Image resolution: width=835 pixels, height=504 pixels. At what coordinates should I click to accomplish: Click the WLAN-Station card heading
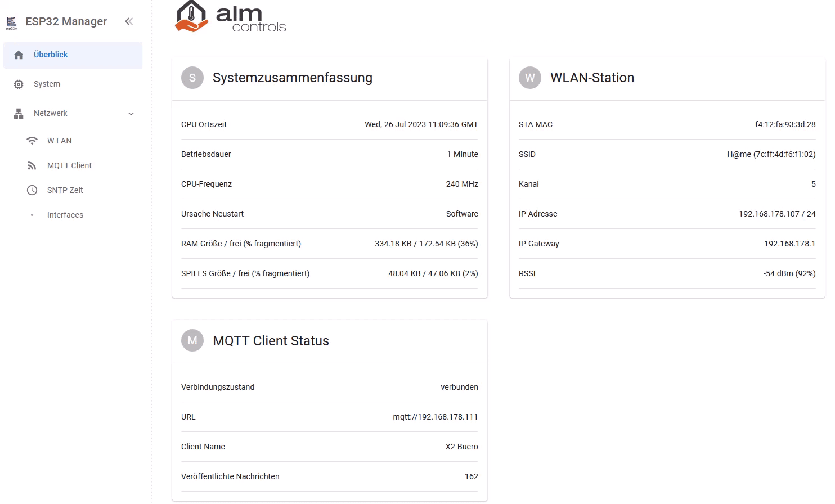[x=592, y=78]
